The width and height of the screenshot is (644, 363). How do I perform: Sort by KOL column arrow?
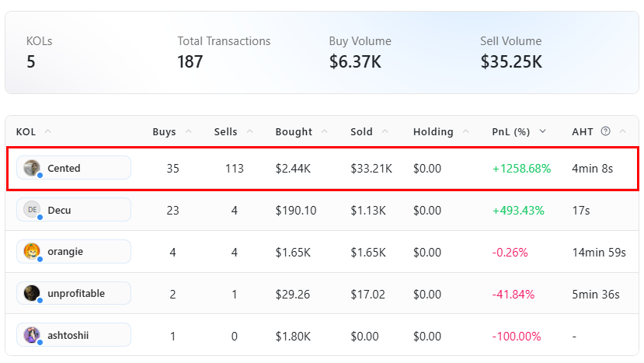pyautogui.click(x=47, y=131)
